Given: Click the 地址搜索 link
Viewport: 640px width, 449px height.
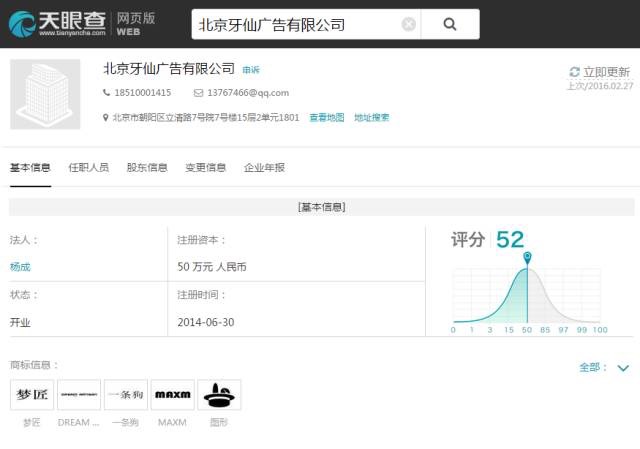Looking at the screenshot, I should pyautogui.click(x=371, y=118).
